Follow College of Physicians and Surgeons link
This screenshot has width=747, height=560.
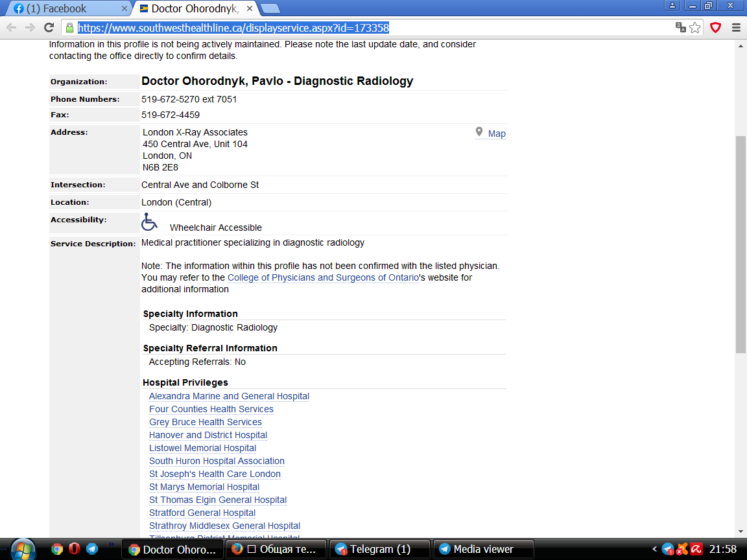point(323,277)
